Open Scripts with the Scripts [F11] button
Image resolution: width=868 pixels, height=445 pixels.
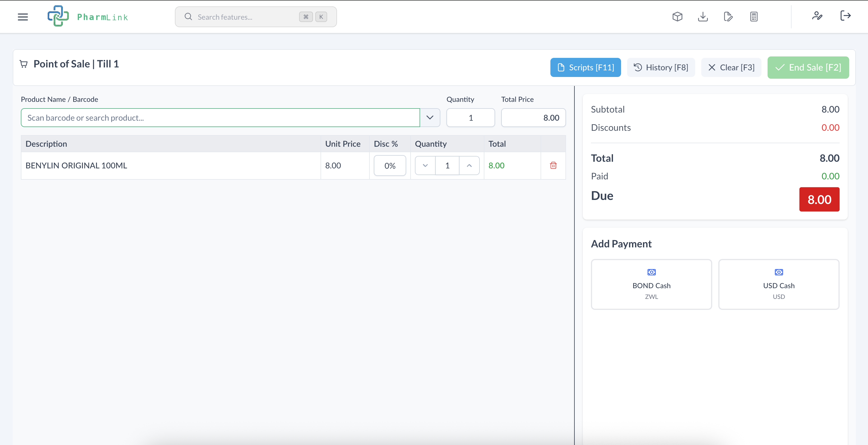(x=585, y=67)
